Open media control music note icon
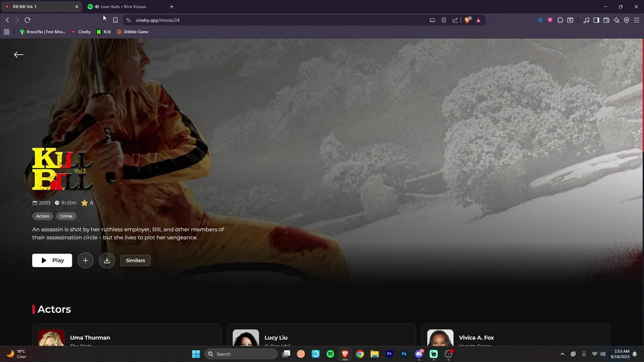 point(586,20)
